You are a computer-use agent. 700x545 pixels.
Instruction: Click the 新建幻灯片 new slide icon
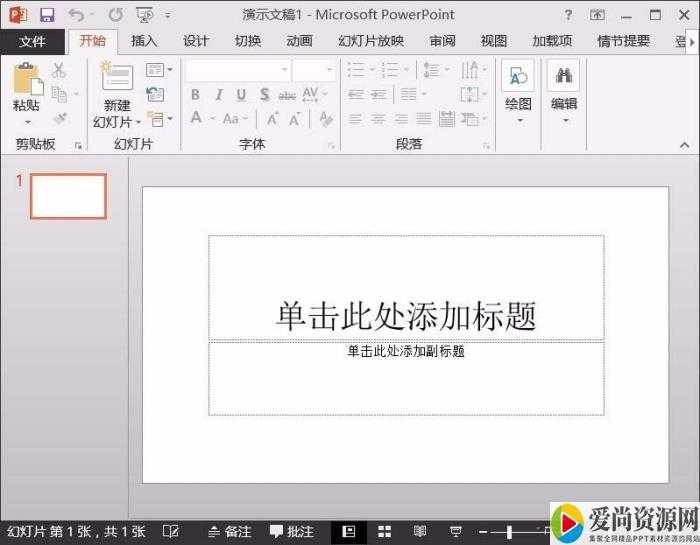(116, 76)
